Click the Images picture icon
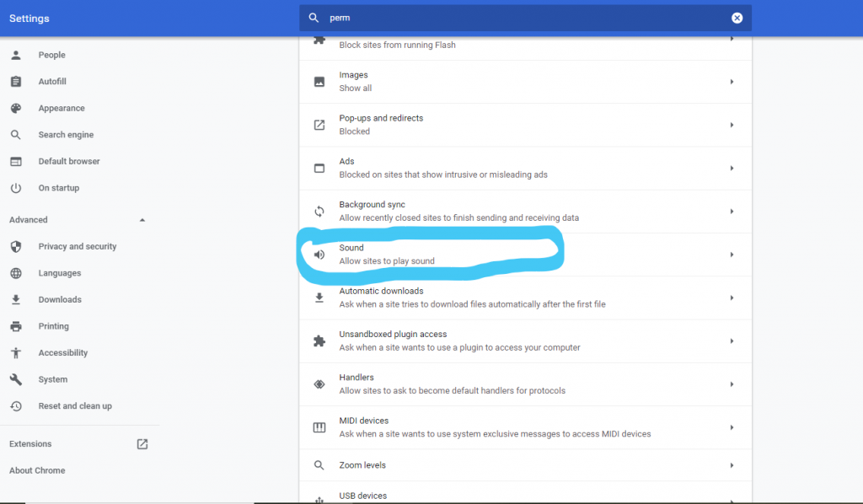 click(x=319, y=82)
